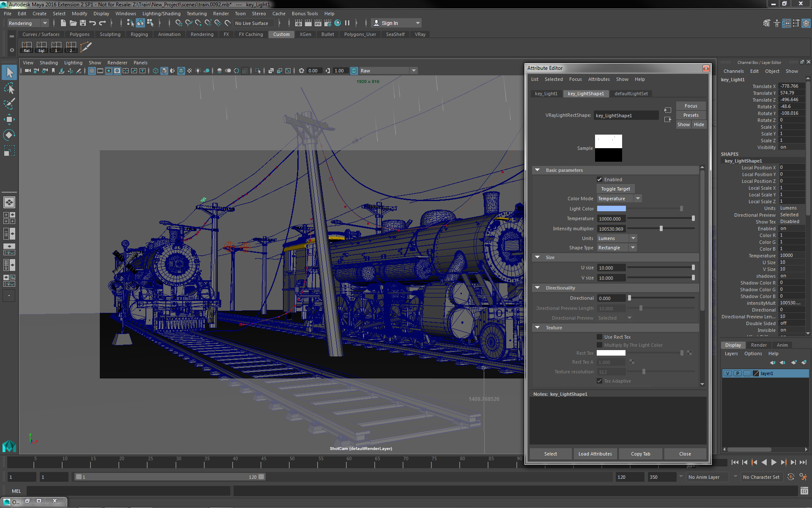The width and height of the screenshot is (812, 508).
Task: Click the Select button in Attribute Editor
Action: (x=550, y=454)
